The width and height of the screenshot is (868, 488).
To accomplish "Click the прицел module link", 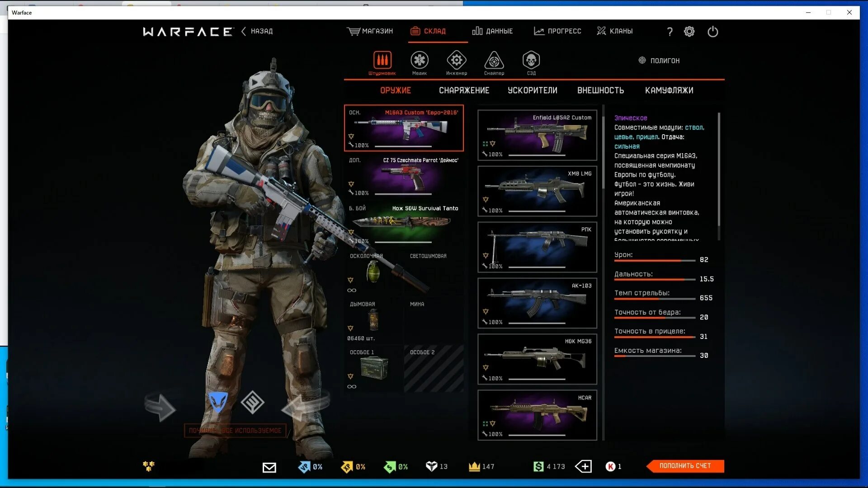I will click(x=647, y=137).
